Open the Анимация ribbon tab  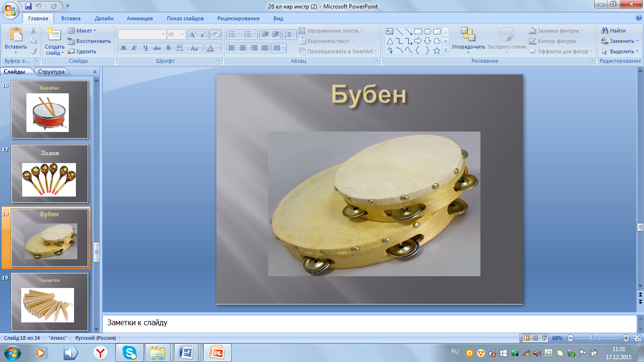click(x=140, y=18)
